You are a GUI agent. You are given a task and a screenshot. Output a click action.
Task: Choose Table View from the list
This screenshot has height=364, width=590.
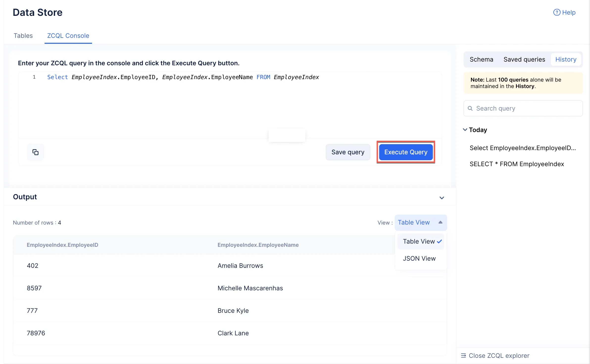pyautogui.click(x=421, y=241)
